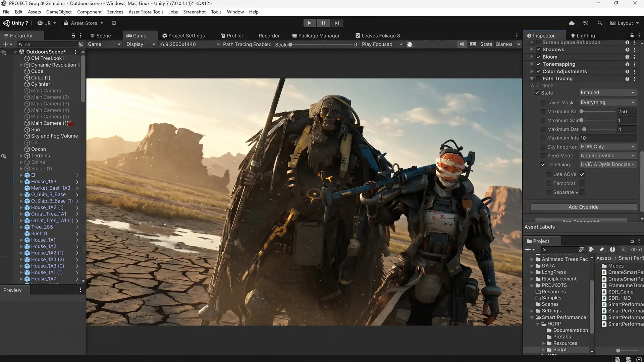Toggle the Inspector lock icon
The width and height of the screenshot is (644, 362).
point(632,36)
